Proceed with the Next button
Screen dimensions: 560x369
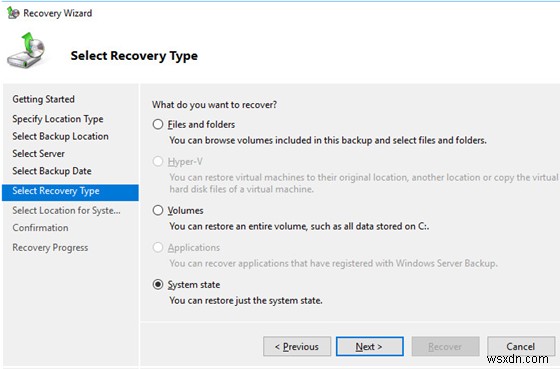(370, 346)
